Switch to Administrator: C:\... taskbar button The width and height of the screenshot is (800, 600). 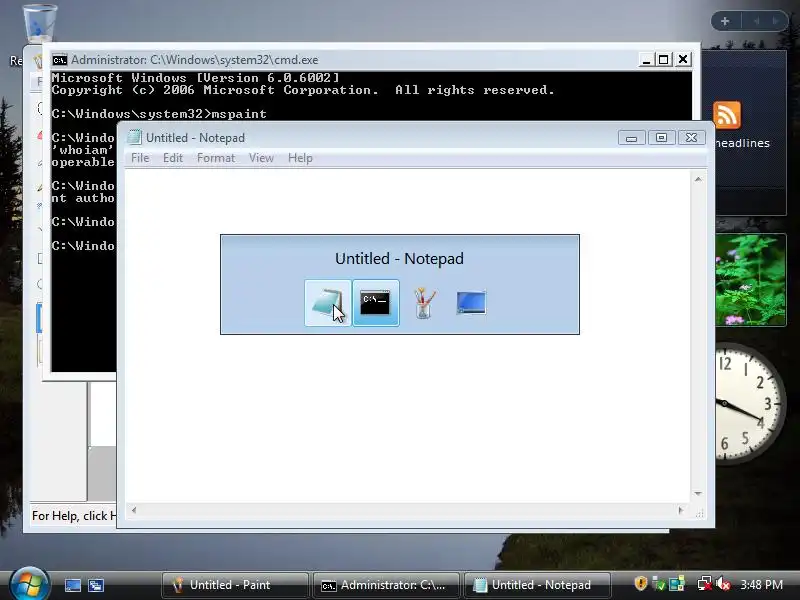386,585
